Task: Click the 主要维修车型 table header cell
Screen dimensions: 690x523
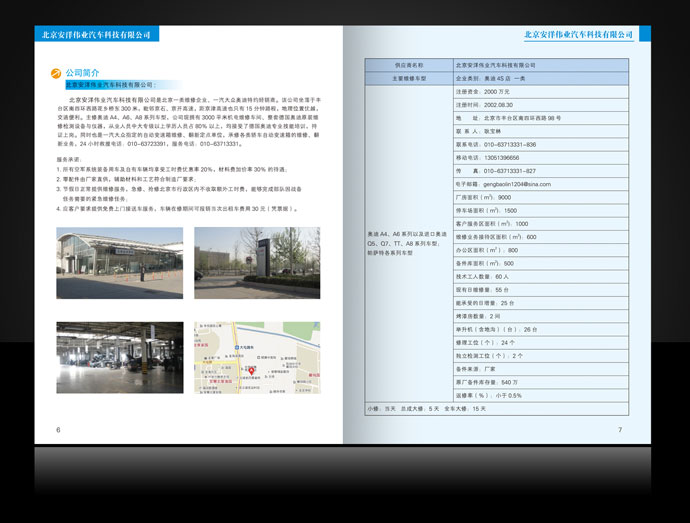Action: pyautogui.click(x=409, y=78)
